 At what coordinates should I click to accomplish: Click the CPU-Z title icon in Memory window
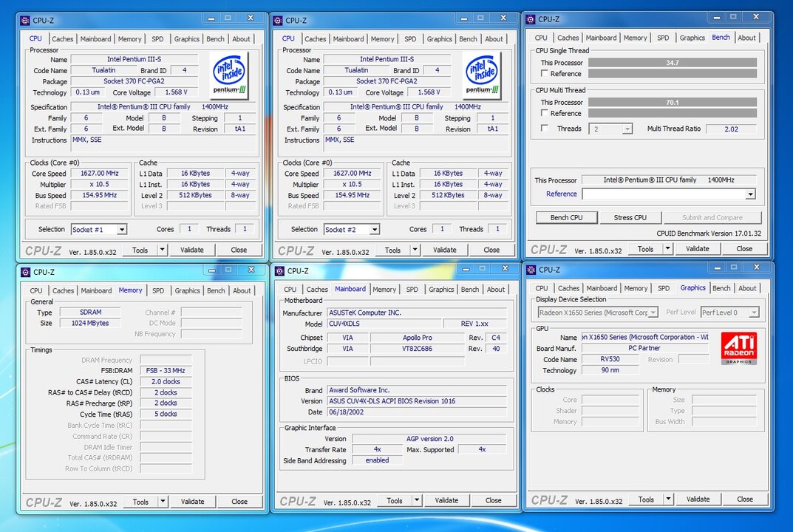[25, 272]
